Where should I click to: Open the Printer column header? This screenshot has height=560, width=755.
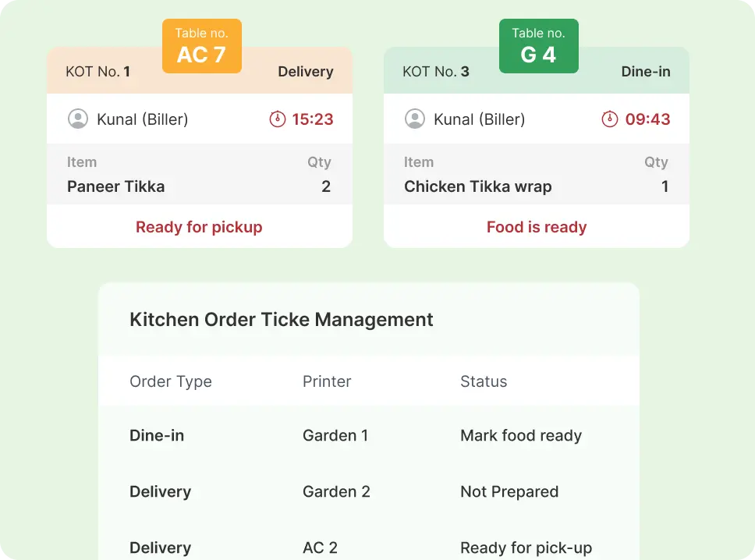[326, 381]
